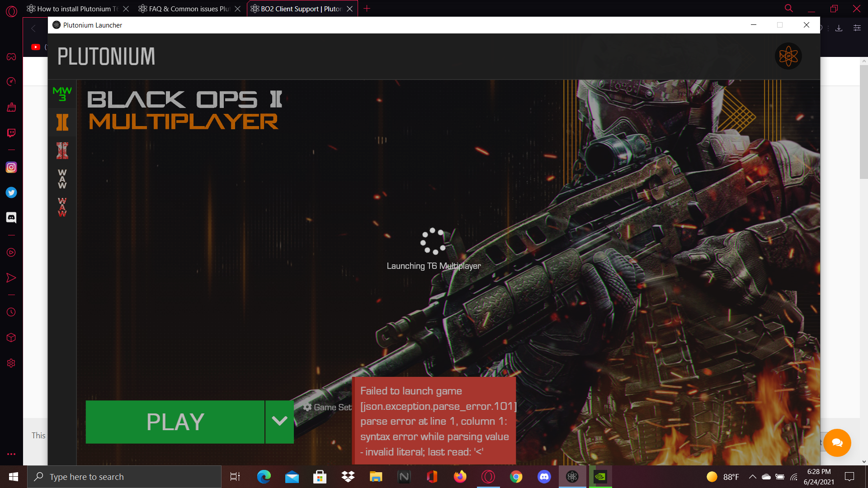Open Discord in Opera sidebar
868x488 pixels.
[11, 218]
